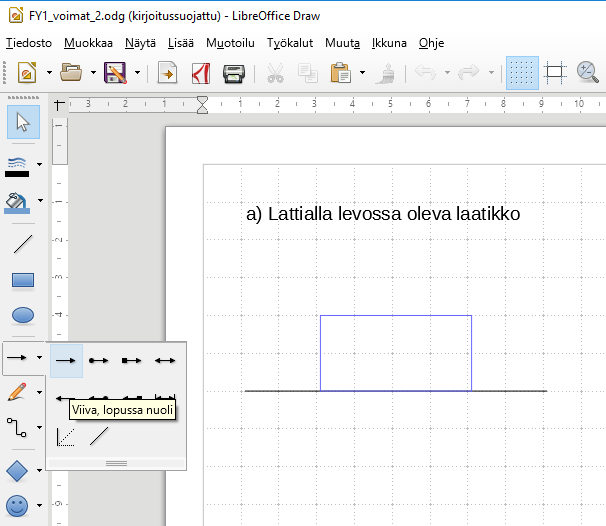Export directly as PDF icon
Screen dimensions: 606x526
pyautogui.click(x=201, y=73)
